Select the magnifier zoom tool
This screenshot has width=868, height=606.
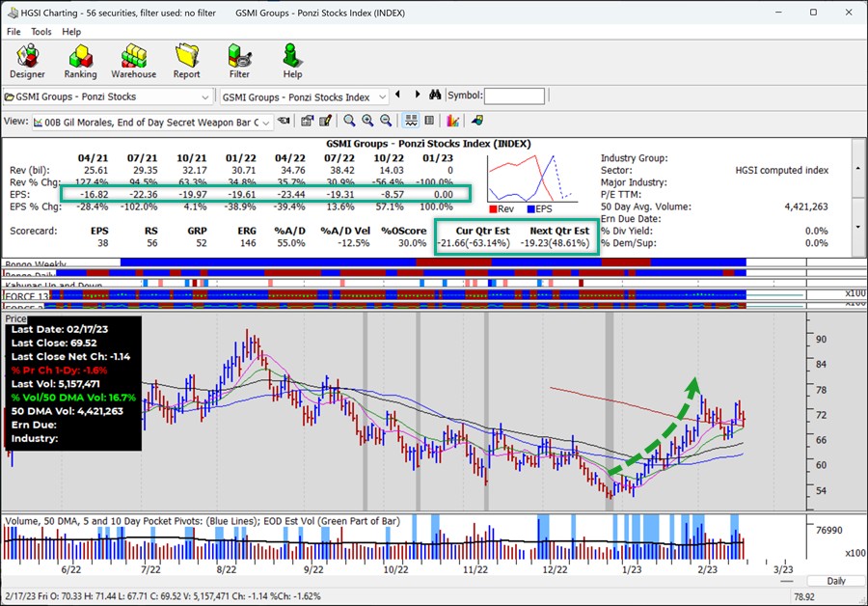[349, 121]
